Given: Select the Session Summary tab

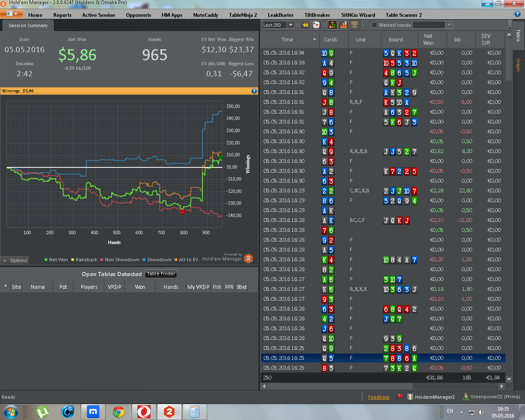Looking at the screenshot, I should pyautogui.click(x=28, y=25).
